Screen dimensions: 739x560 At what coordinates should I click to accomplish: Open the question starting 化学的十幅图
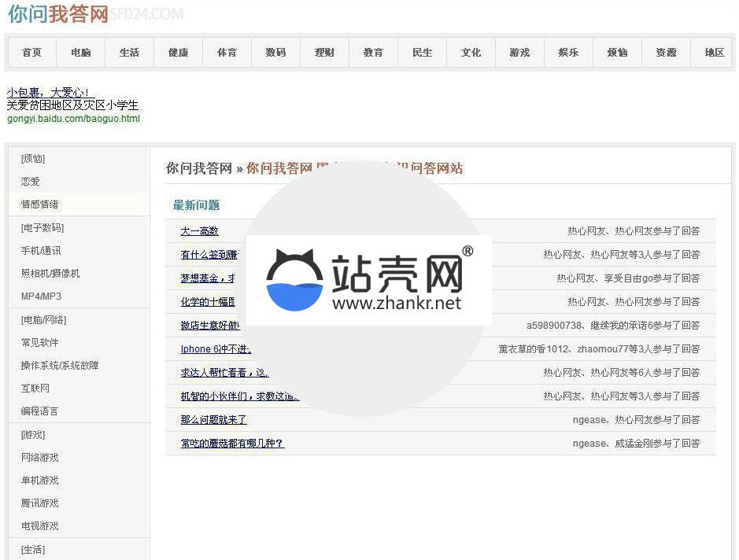click(207, 302)
